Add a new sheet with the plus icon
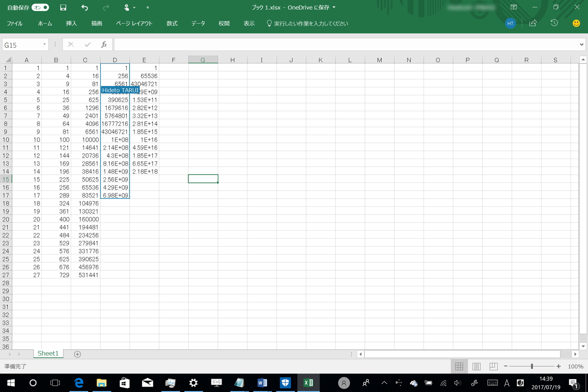Viewport: 588px width, 392px height. tap(78, 354)
